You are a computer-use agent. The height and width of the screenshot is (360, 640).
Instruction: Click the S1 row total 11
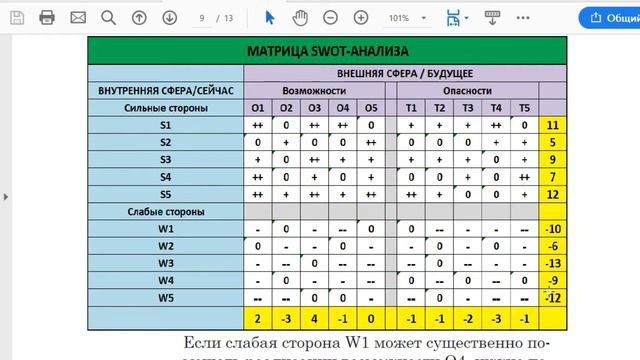tap(553, 125)
